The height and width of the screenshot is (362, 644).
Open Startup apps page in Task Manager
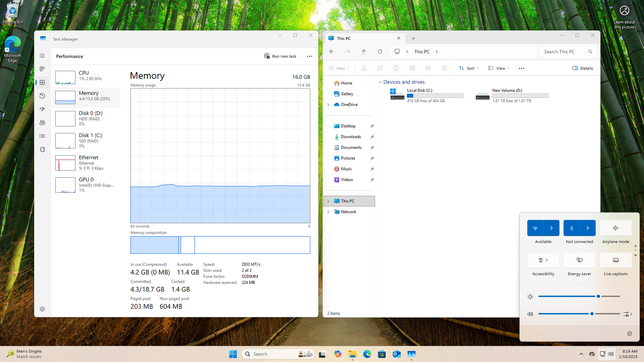tap(42, 109)
